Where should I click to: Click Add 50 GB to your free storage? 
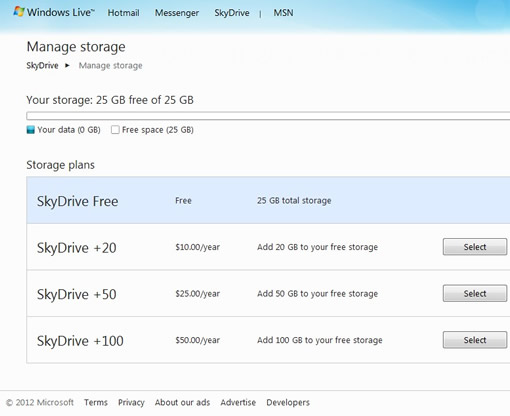[317, 294]
